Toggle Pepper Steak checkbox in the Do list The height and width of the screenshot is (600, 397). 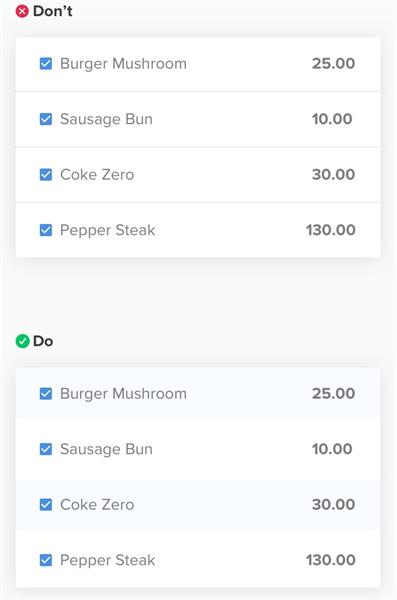coord(46,560)
